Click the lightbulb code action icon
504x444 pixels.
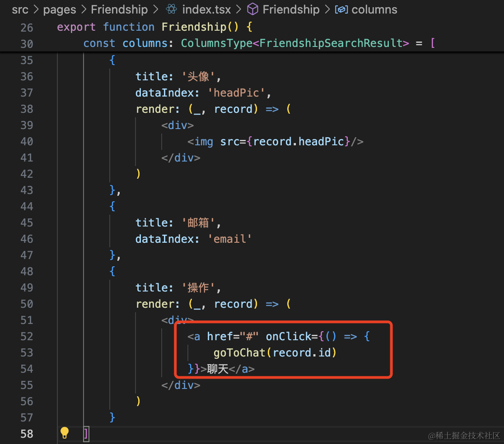point(65,433)
